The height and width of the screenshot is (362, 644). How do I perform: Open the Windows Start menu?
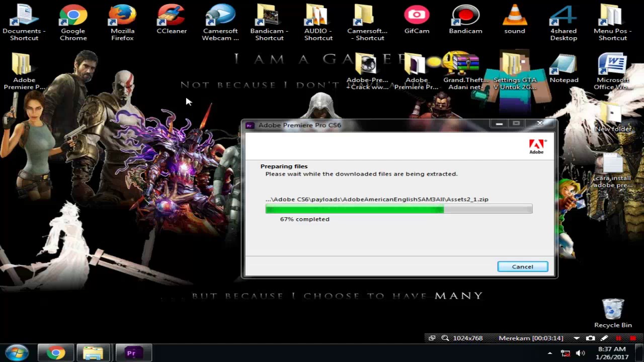coord(17,352)
